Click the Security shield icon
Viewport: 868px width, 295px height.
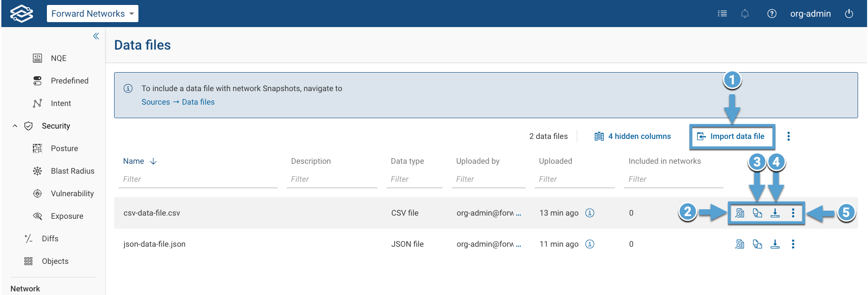tap(28, 126)
